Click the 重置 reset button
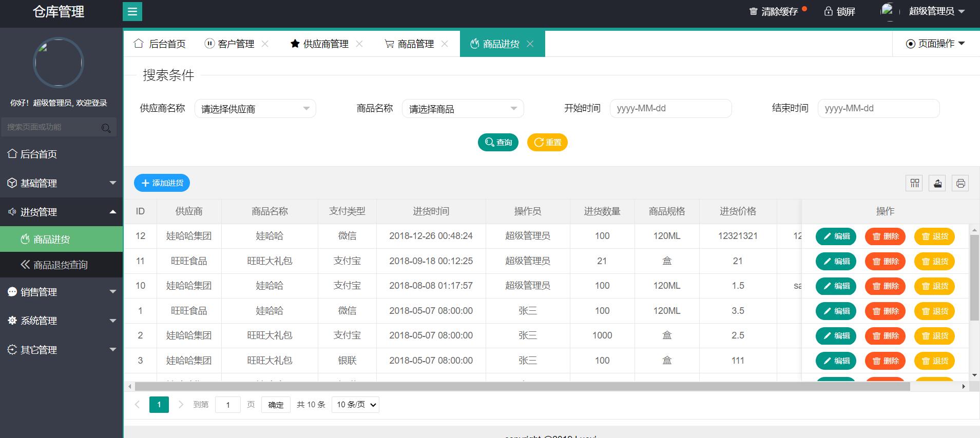The image size is (980, 438). (547, 142)
